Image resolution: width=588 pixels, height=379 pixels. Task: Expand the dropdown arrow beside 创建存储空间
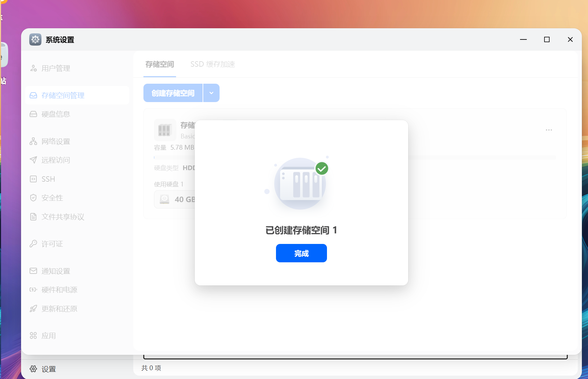coord(211,93)
